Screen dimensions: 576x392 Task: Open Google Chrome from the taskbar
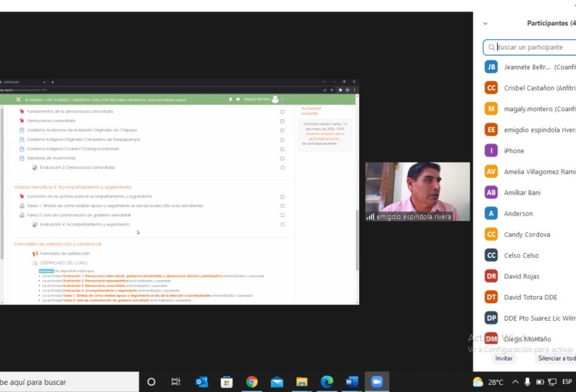(x=251, y=382)
